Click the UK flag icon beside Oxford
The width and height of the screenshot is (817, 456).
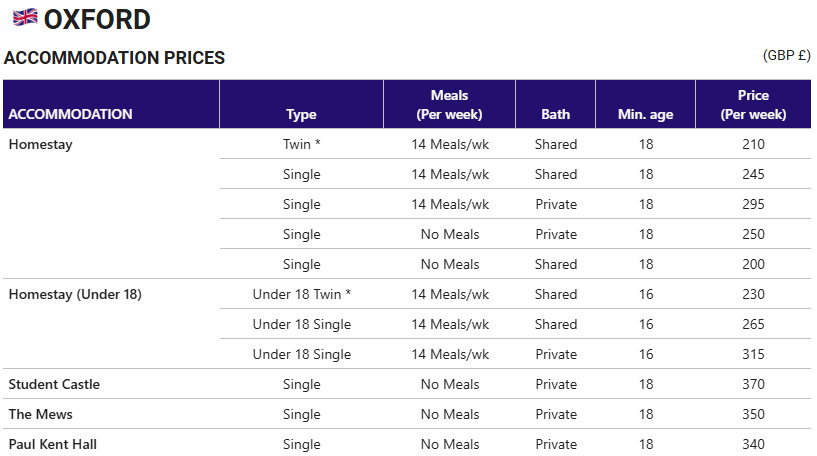coord(25,18)
